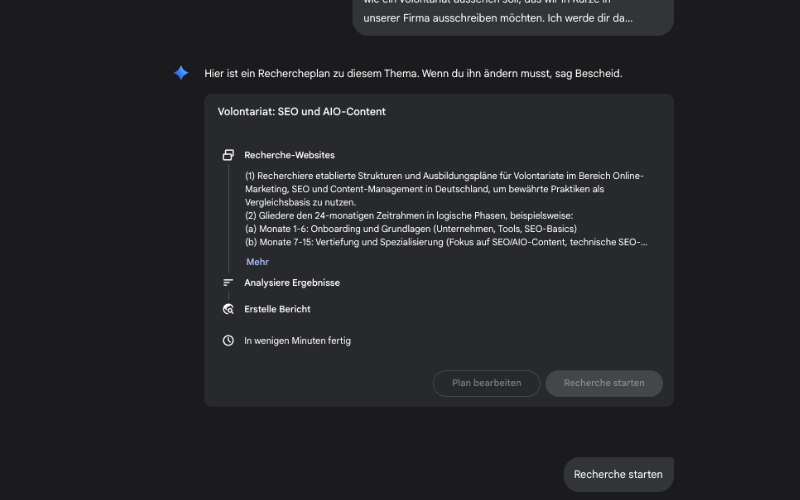
Task: Click the Hier ist ein Rechercheplan intro text
Action: click(413, 73)
